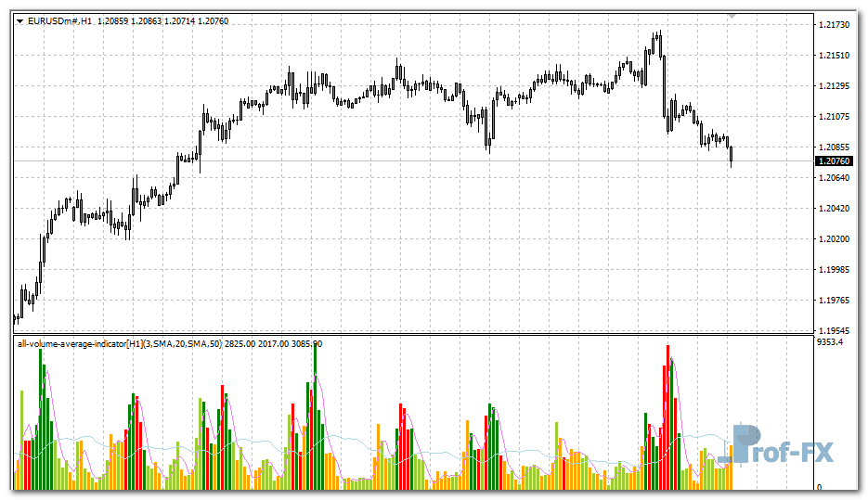Click the 9353.4 indicator scale maximum
Screen dimensions: 868x500
(x=831, y=342)
